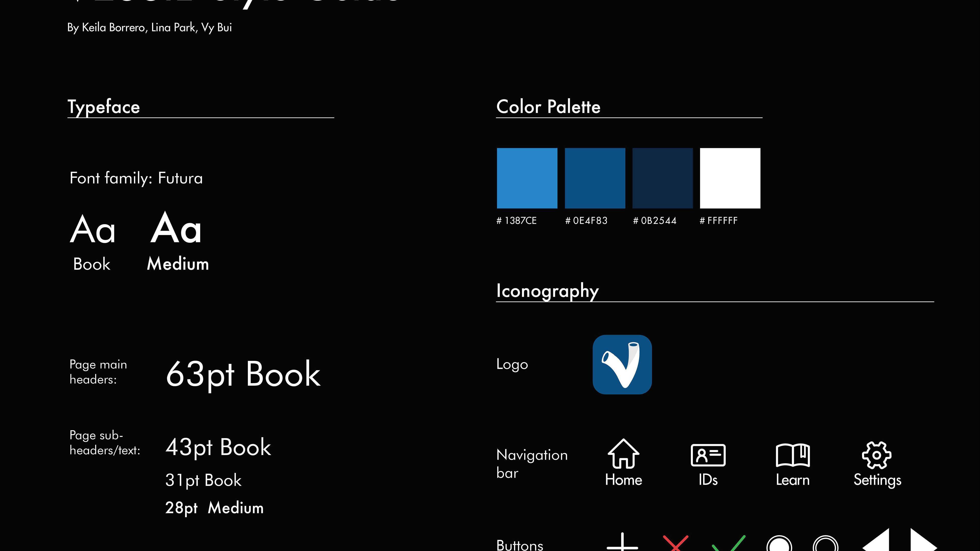Select the empty radio button circle

coord(825,545)
